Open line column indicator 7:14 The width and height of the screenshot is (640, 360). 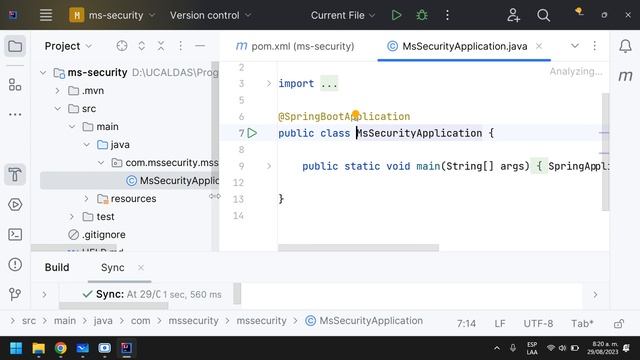[467, 324]
